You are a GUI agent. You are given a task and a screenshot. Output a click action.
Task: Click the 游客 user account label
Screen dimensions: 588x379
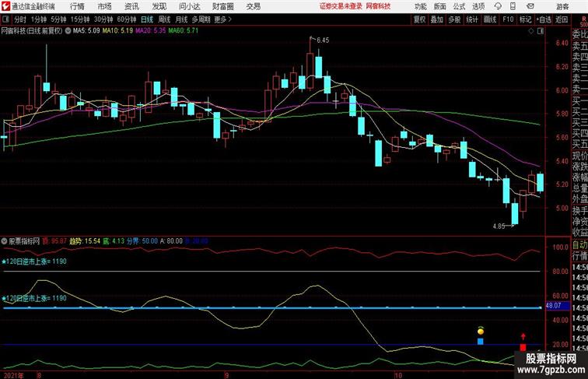click(562, 6)
